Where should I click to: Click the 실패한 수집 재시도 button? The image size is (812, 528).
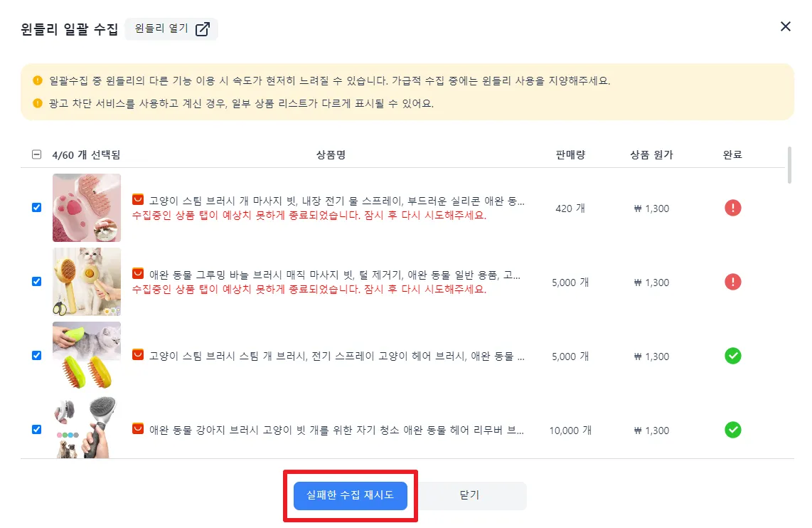[x=350, y=495]
